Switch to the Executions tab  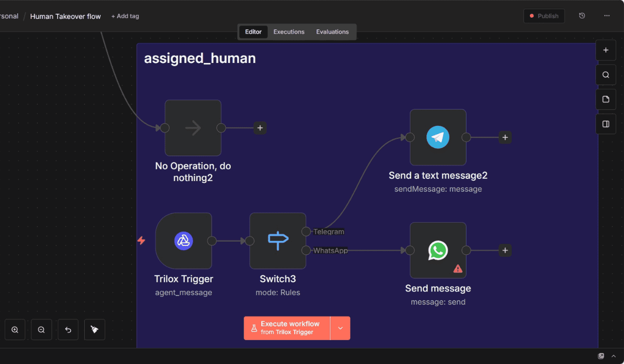[289, 32]
